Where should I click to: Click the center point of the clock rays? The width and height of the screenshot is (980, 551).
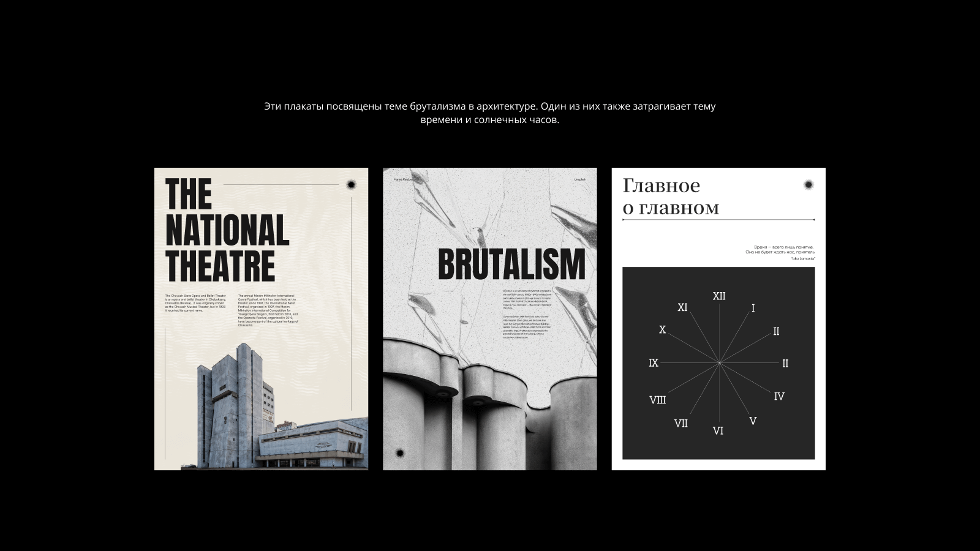[x=719, y=363]
